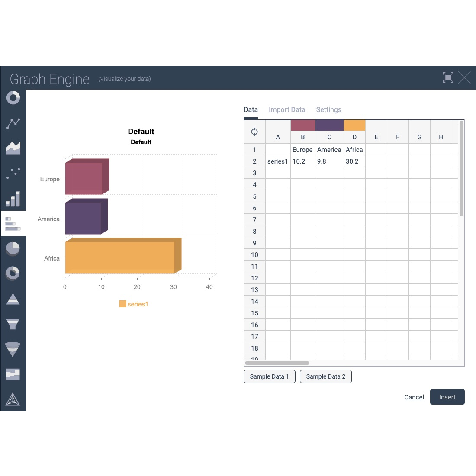Screen dimensions: 476x476
Task: Select the vertical bar chart icon
Action: point(13,198)
